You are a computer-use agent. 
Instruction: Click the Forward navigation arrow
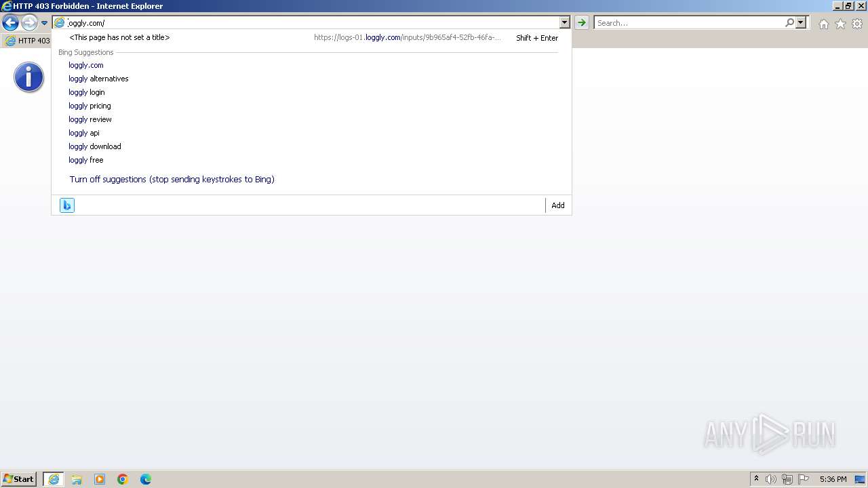29,23
